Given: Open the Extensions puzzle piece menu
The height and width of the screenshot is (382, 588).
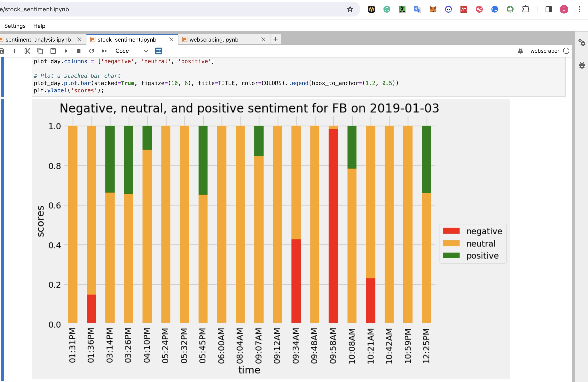Looking at the screenshot, I should [526, 9].
